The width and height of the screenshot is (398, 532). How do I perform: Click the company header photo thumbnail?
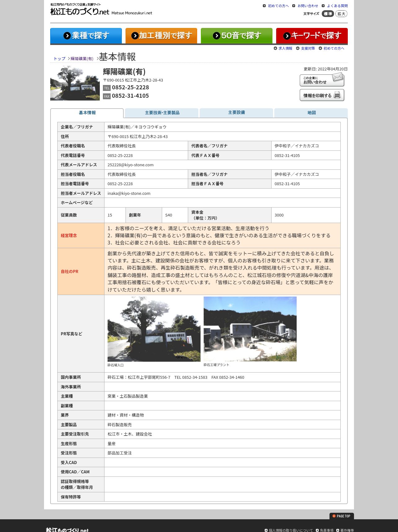coord(75,83)
